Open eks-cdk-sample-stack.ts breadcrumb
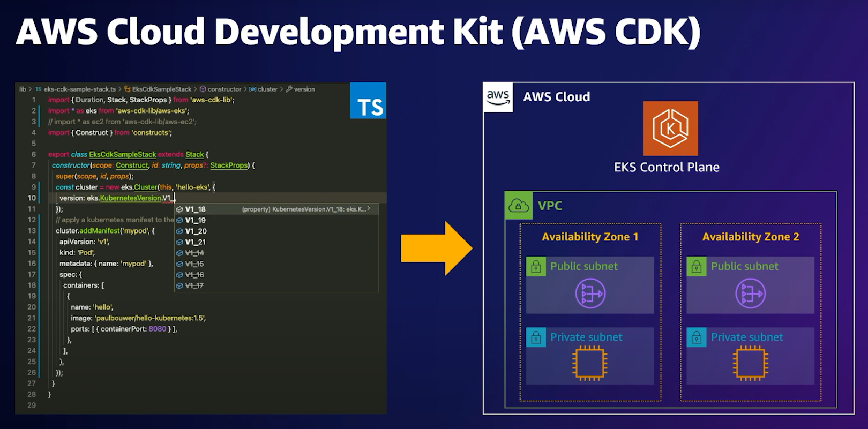The image size is (868, 429). click(75, 89)
